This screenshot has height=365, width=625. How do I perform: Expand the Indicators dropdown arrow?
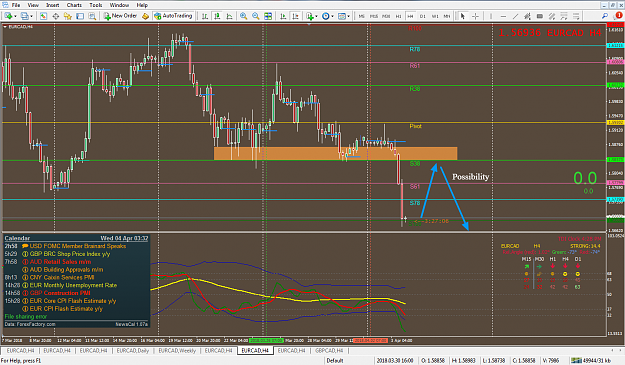pyautogui.click(x=316, y=16)
